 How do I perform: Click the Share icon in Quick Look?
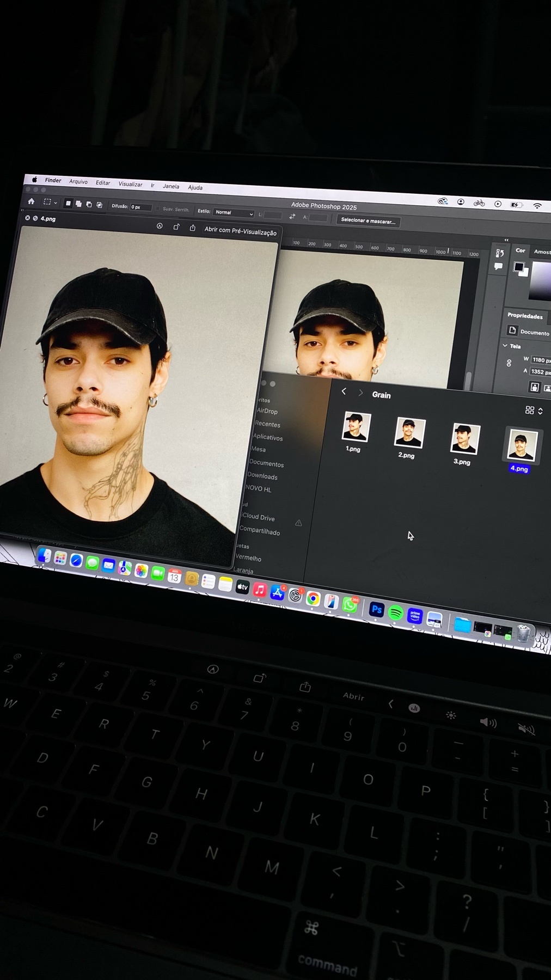pos(192,228)
